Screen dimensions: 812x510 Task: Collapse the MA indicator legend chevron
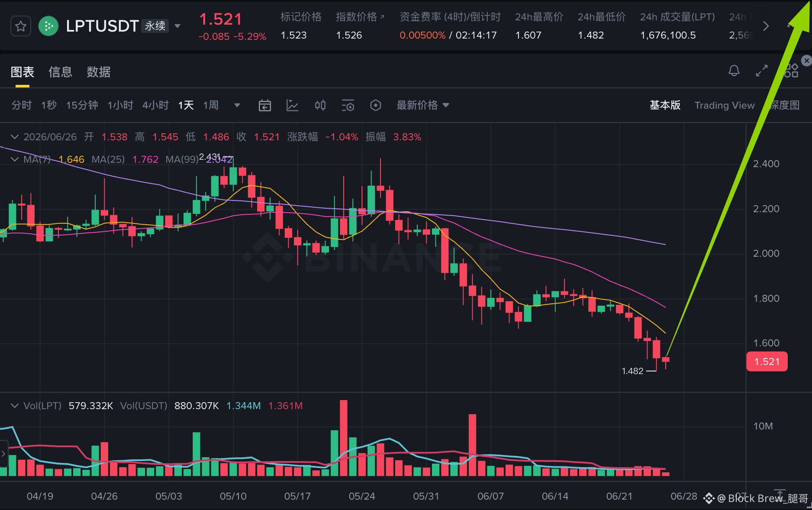pyautogui.click(x=15, y=159)
